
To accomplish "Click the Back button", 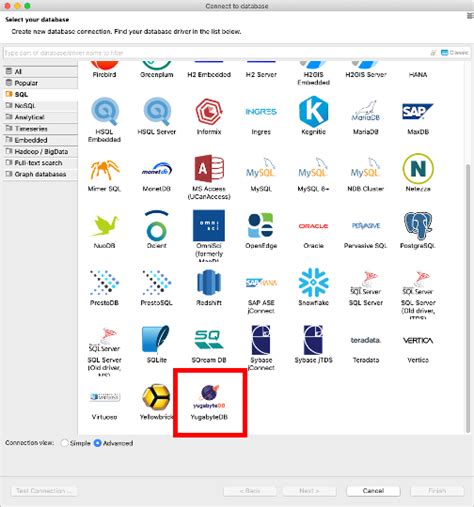I will pyautogui.click(x=250, y=491).
